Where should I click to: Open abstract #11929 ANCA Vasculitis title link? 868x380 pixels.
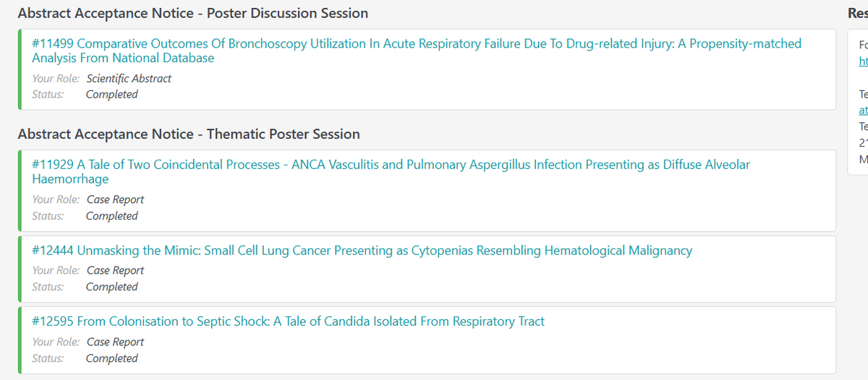pos(391,172)
